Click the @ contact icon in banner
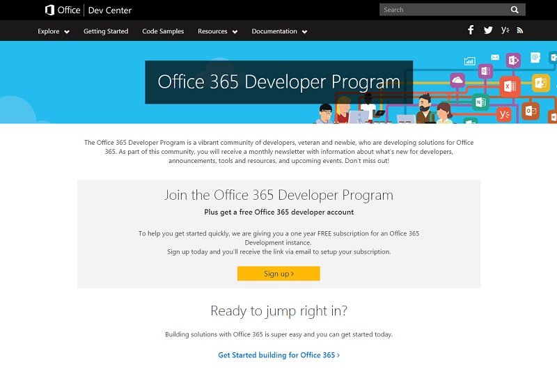 [535, 57]
